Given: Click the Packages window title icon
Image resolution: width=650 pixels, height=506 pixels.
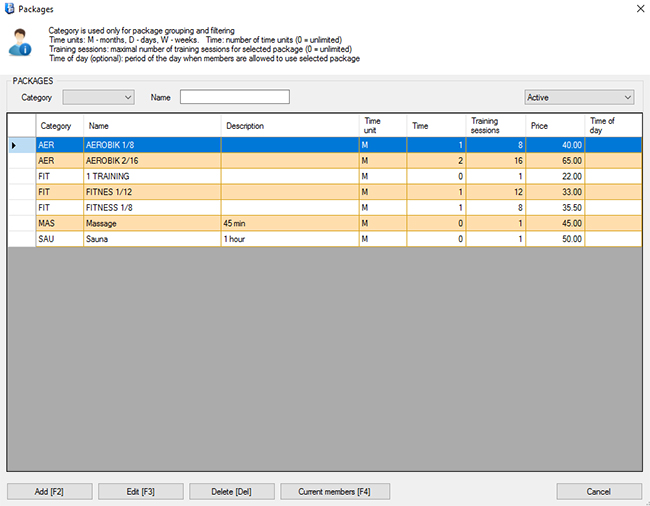Looking at the screenshot, I should [10, 9].
